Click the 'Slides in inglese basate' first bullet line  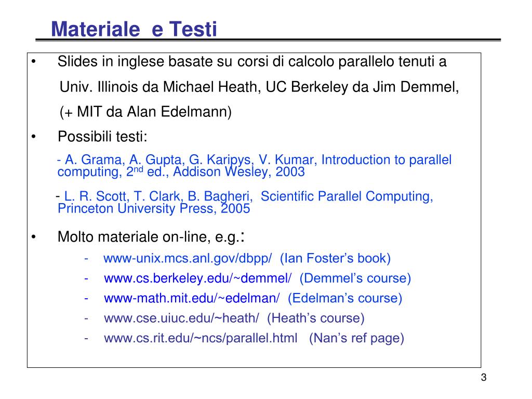tap(252, 62)
